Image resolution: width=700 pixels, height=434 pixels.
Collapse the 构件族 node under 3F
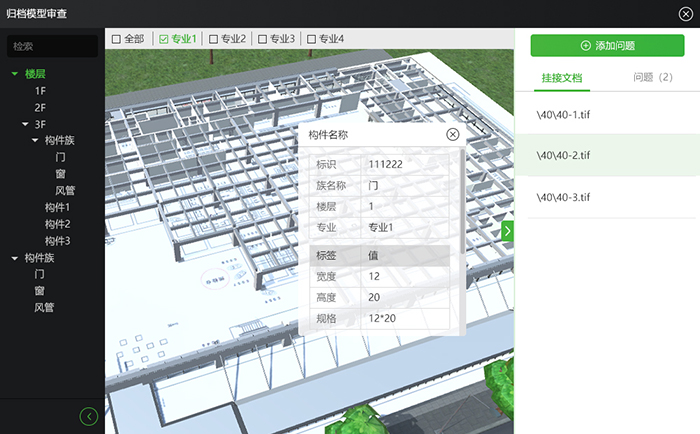[35, 142]
